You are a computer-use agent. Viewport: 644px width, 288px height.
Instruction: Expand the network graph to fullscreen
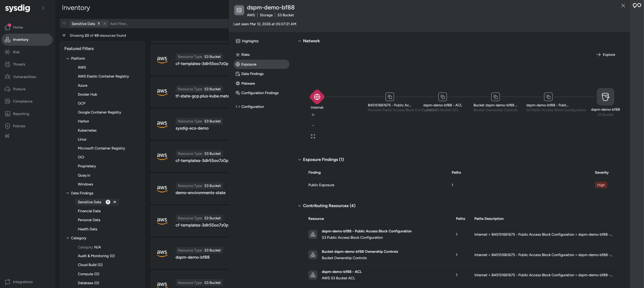click(x=313, y=136)
